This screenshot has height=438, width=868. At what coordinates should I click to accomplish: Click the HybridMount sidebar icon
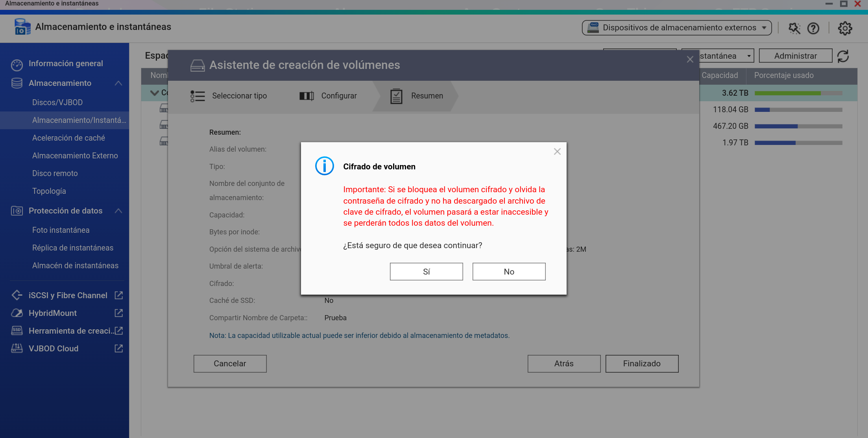(x=17, y=313)
